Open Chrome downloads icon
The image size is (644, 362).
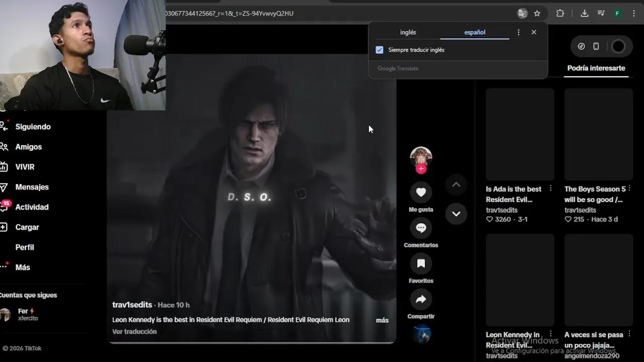pos(584,14)
